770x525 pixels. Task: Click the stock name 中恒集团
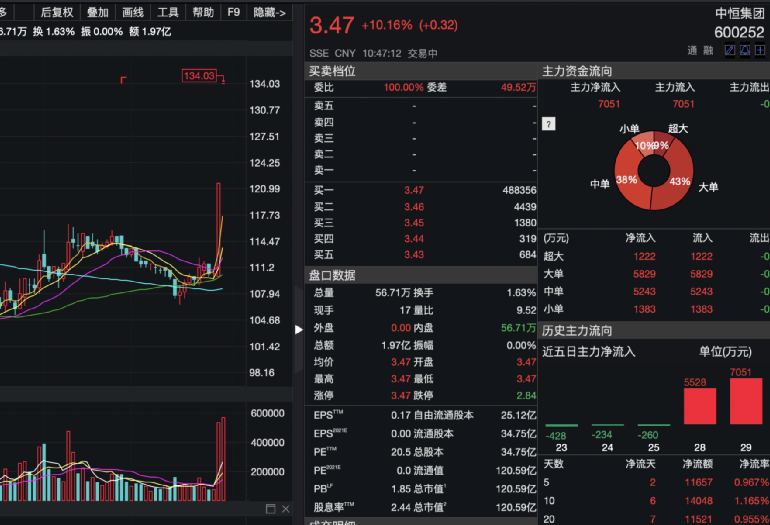740,14
